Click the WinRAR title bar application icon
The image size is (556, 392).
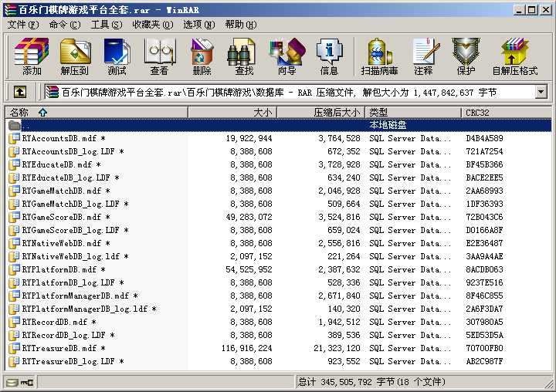point(9,9)
